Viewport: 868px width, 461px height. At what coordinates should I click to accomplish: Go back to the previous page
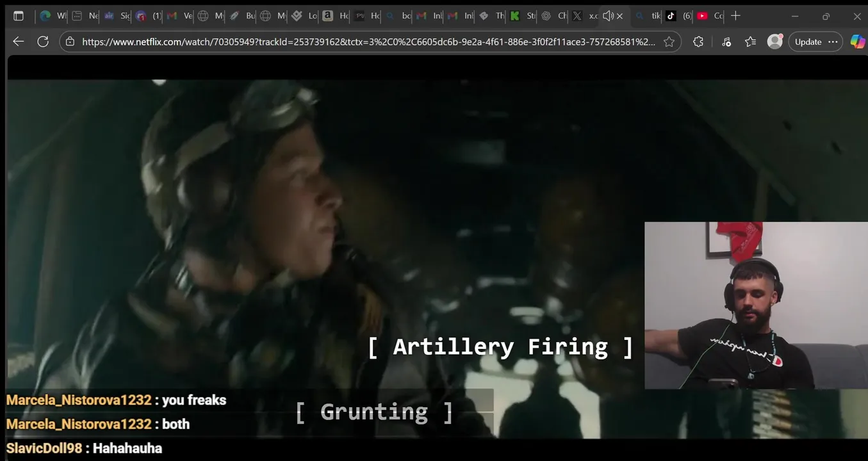18,42
